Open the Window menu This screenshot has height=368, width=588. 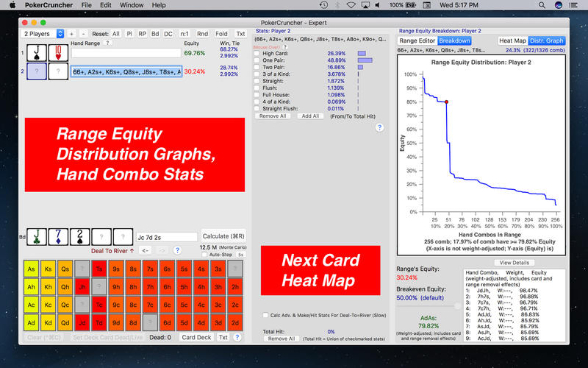pyautogui.click(x=132, y=5)
